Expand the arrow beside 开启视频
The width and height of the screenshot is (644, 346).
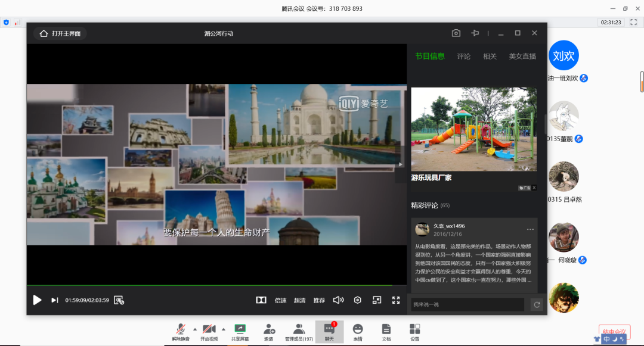tap(224, 329)
